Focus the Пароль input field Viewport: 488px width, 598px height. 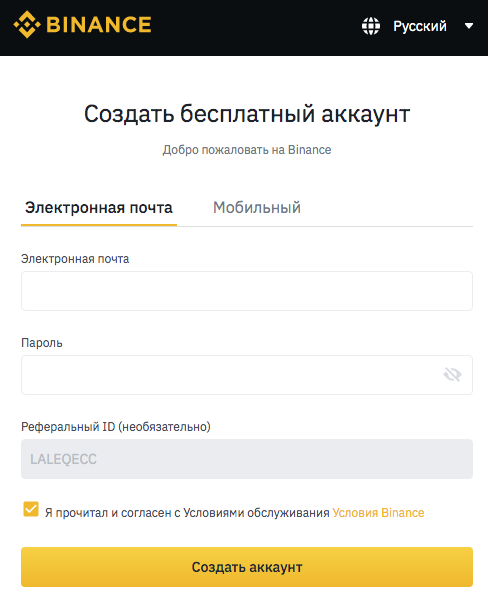pyautogui.click(x=247, y=375)
